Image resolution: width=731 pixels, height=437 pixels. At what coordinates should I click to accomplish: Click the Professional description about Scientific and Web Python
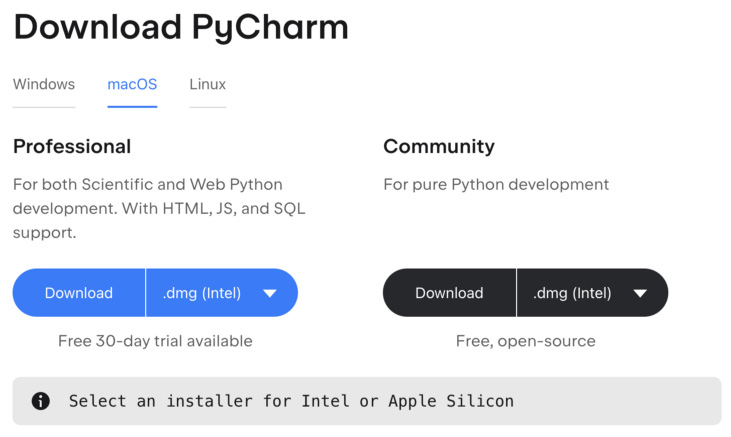coord(159,208)
